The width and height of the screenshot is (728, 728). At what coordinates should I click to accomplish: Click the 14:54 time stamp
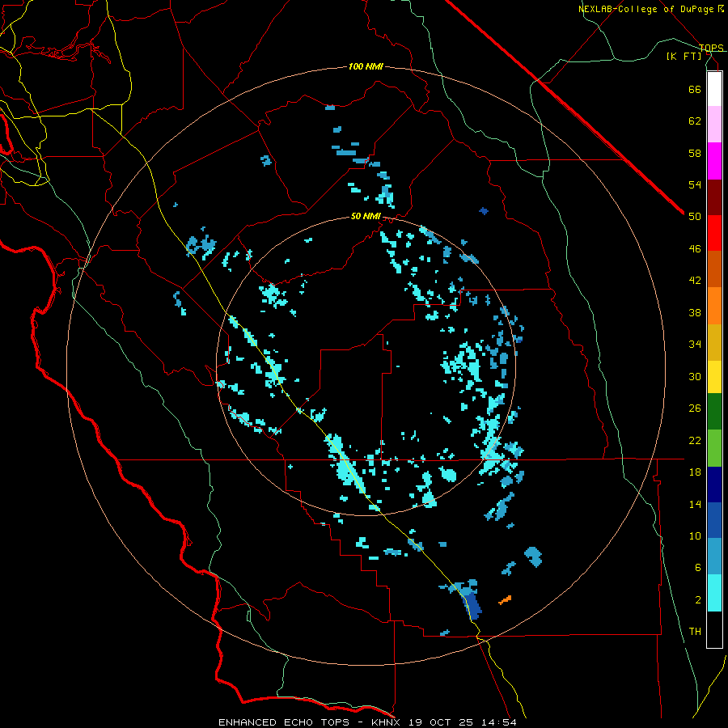499,722
